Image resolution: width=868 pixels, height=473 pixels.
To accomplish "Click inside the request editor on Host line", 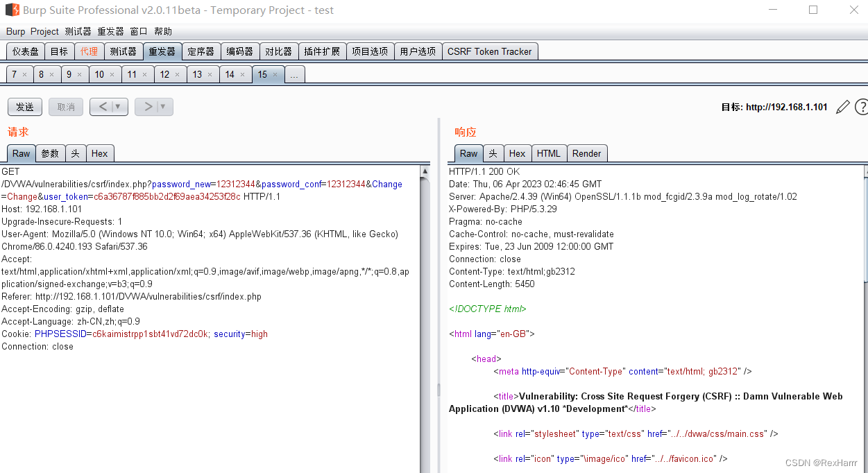I will coord(42,209).
